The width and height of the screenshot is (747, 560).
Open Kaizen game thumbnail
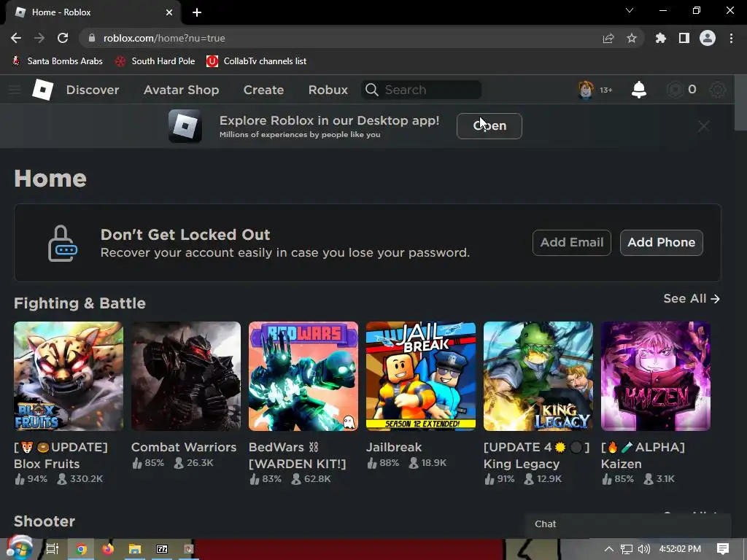[656, 376]
